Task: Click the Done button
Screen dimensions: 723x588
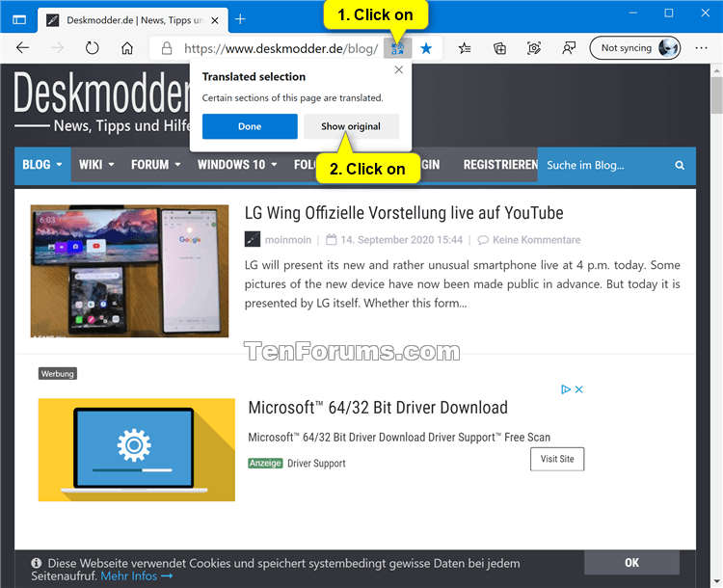Action: (x=250, y=126)
